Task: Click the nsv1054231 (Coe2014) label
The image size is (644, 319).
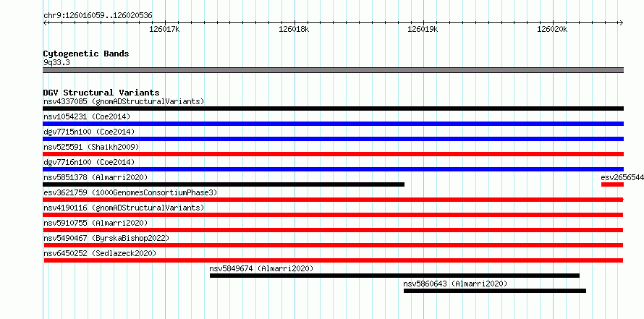Action: 87,116
